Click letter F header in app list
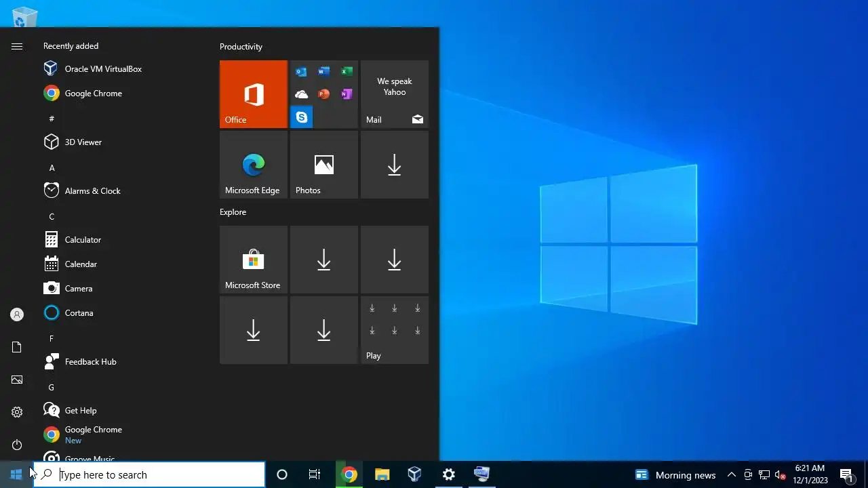 (52, 338)
